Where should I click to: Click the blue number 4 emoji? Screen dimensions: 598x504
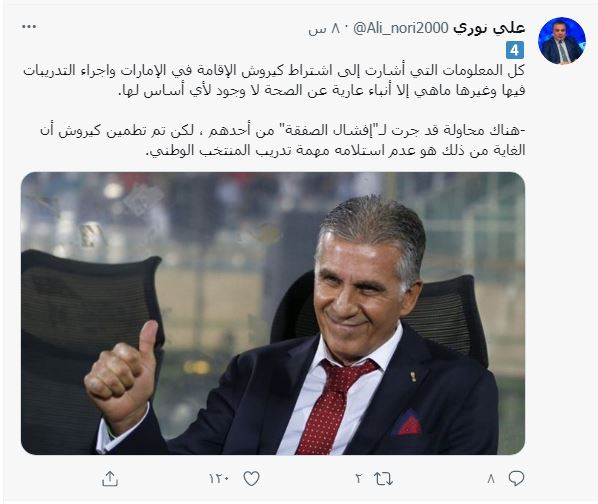click(x=515, y=50)
